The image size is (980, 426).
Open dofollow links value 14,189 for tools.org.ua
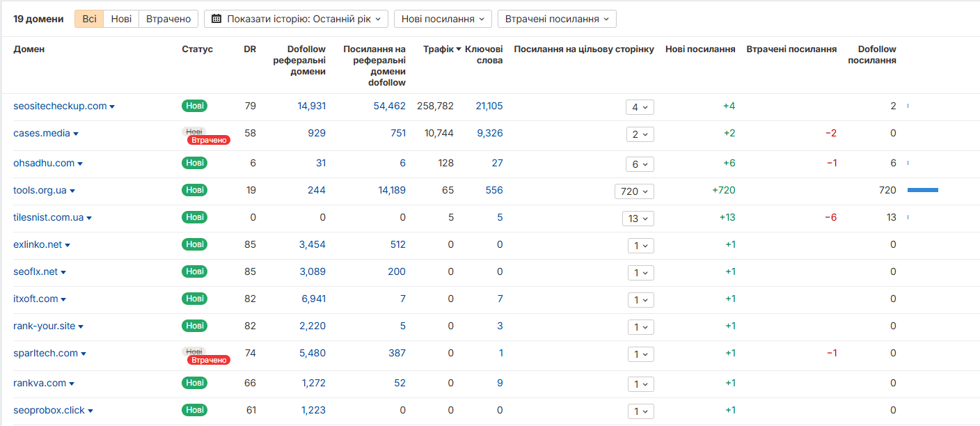point(392,190)
